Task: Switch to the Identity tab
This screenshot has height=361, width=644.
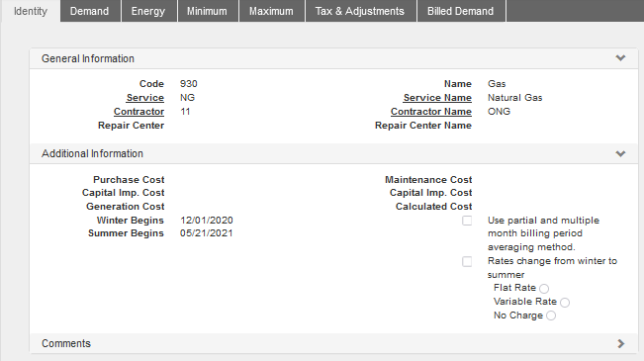Action: click(31, 11)
